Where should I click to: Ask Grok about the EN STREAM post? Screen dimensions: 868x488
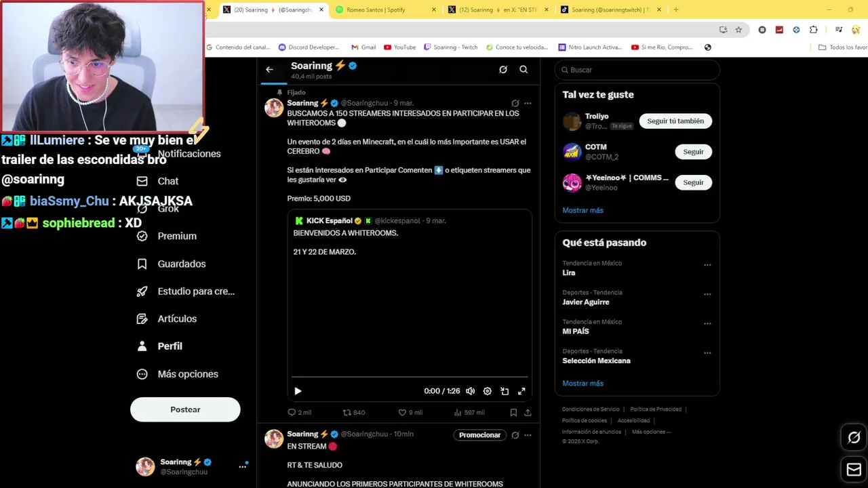pyautogui.click(x=515, y=435)
